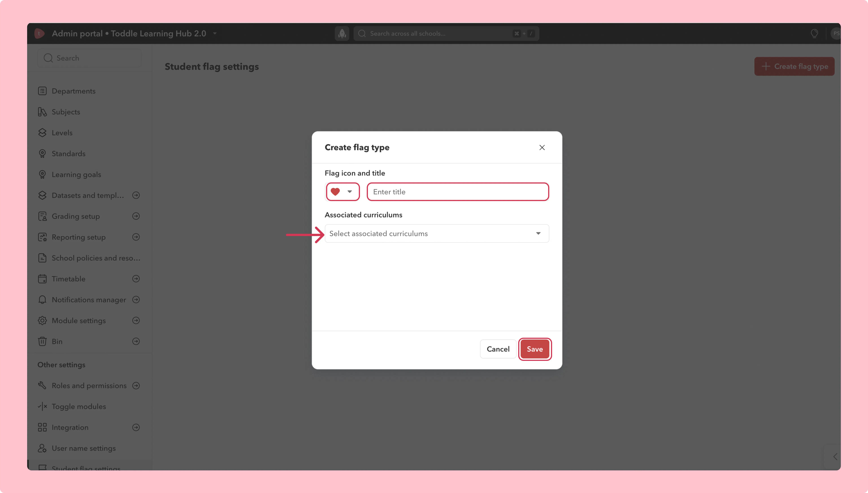Click the School policies document icon

point(42,258)
